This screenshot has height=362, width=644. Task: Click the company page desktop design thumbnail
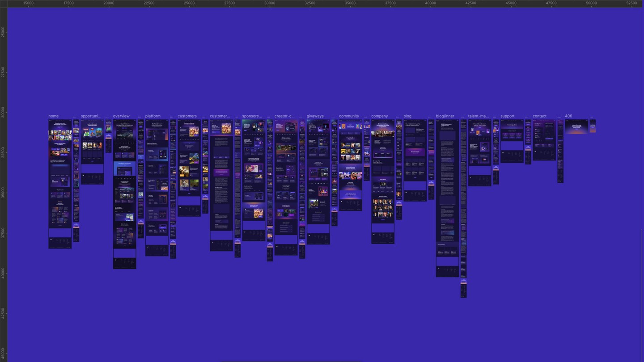(383, 181)
